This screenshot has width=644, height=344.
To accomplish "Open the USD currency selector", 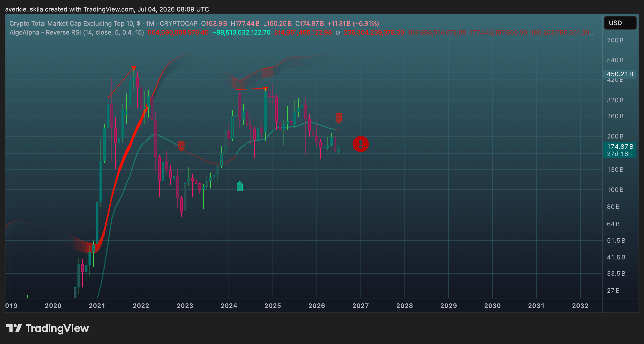I will [x=620, y=23].
